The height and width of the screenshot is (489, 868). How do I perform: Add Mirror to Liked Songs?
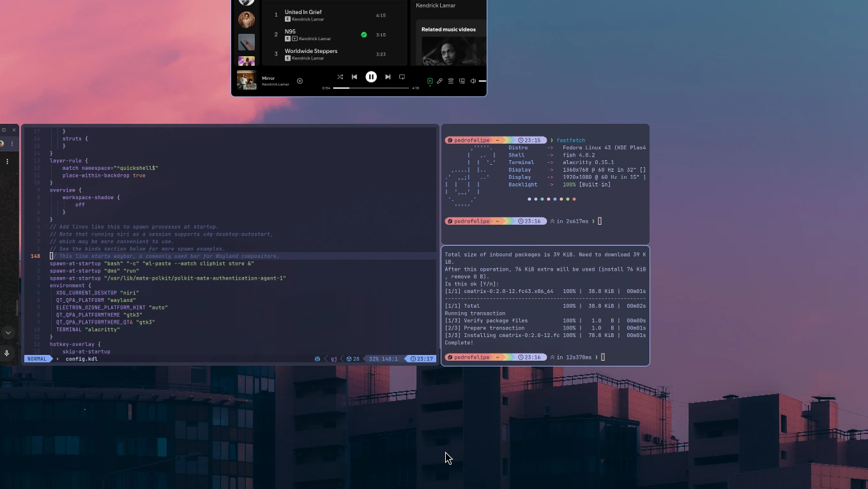point(300,81)
